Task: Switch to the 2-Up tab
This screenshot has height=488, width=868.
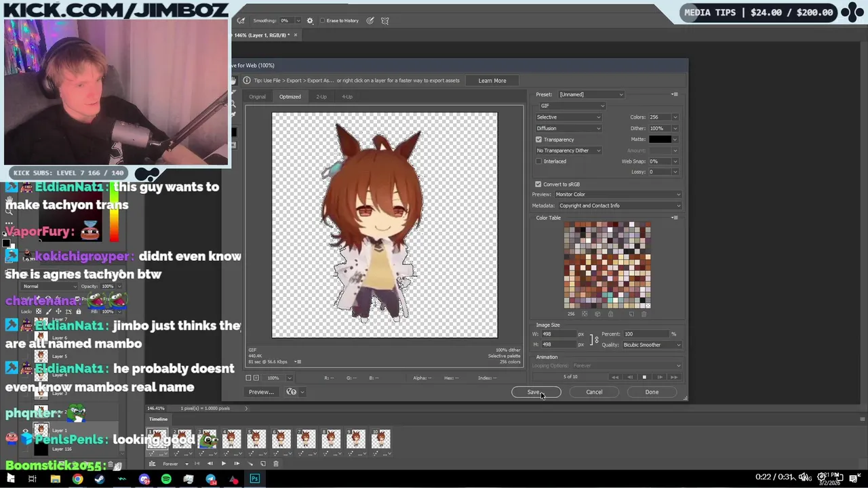Action: tap(321, 96)
